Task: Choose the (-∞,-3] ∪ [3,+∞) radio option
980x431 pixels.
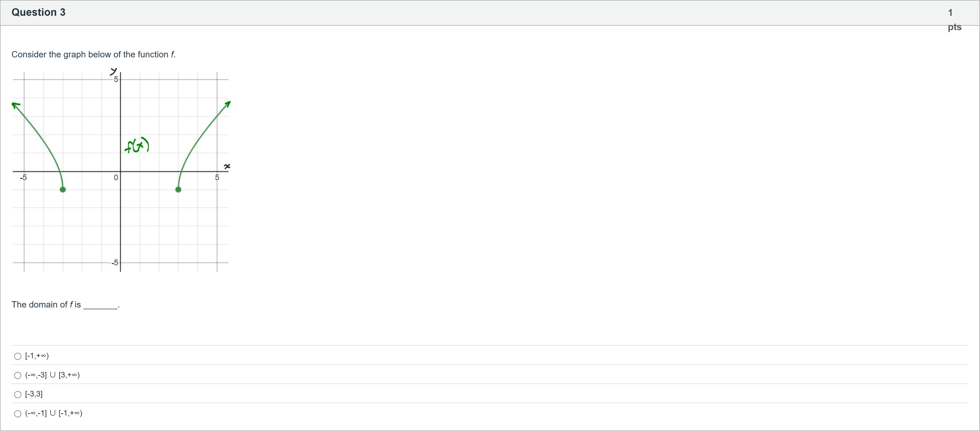Action: pos(18,375)
